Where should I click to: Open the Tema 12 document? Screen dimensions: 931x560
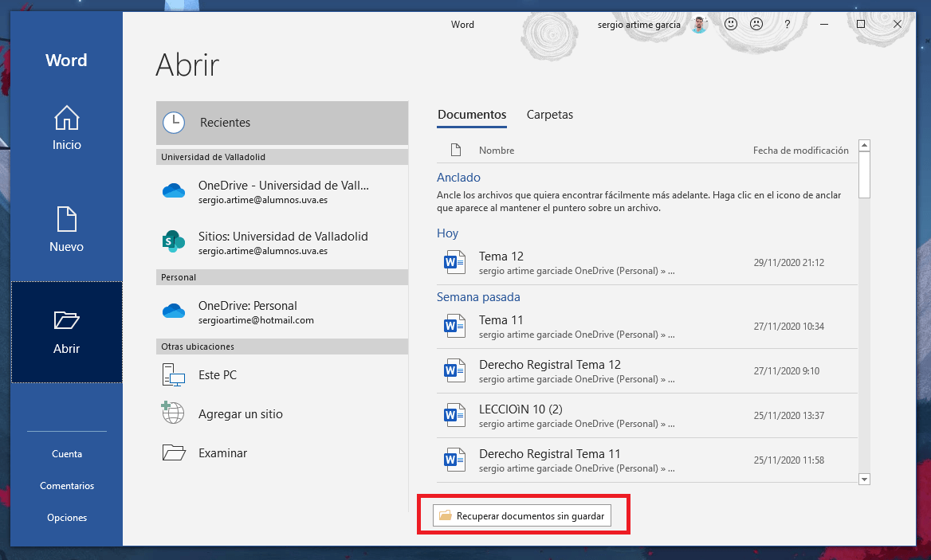(x=501, y=257)
